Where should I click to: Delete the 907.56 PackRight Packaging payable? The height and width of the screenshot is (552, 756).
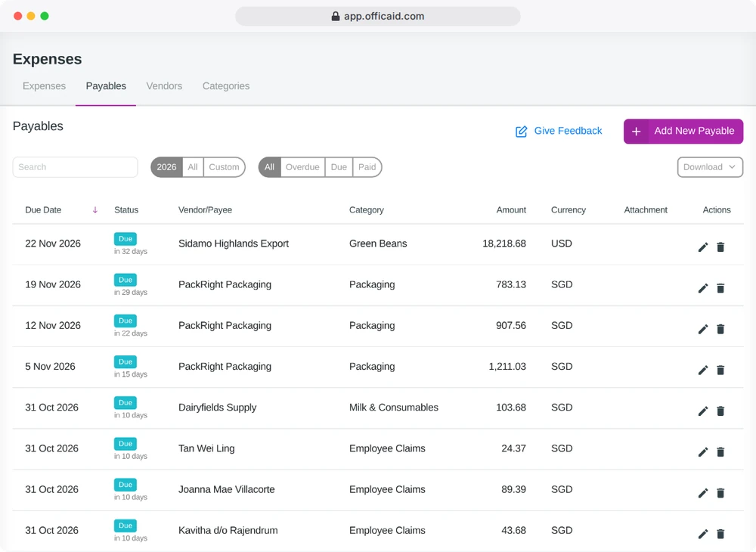coord(720,329)
